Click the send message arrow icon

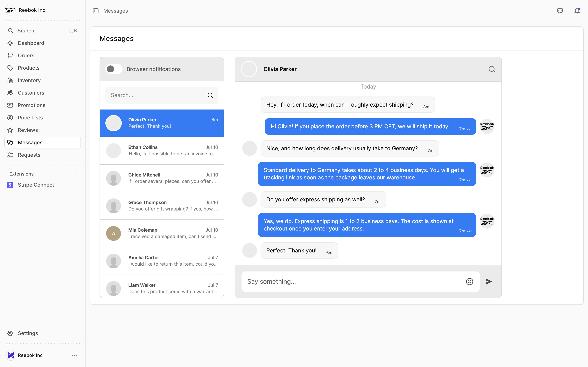click(x=488, y=282)
